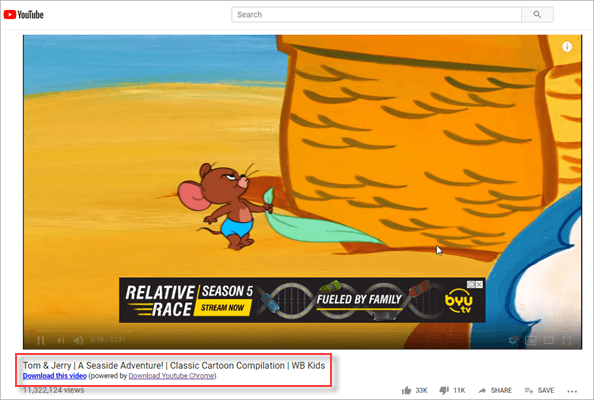Open more actions three-dot menu
Viewport: 594px width, 400px height.
point(572,391)
